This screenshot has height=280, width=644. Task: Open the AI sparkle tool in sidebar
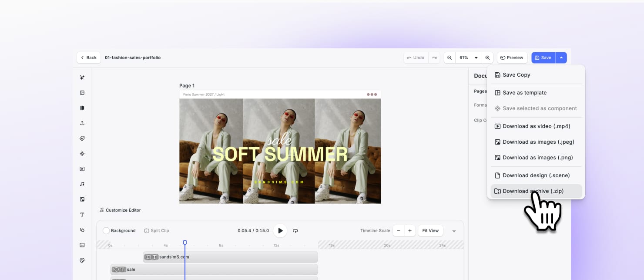tap(82, 78)
